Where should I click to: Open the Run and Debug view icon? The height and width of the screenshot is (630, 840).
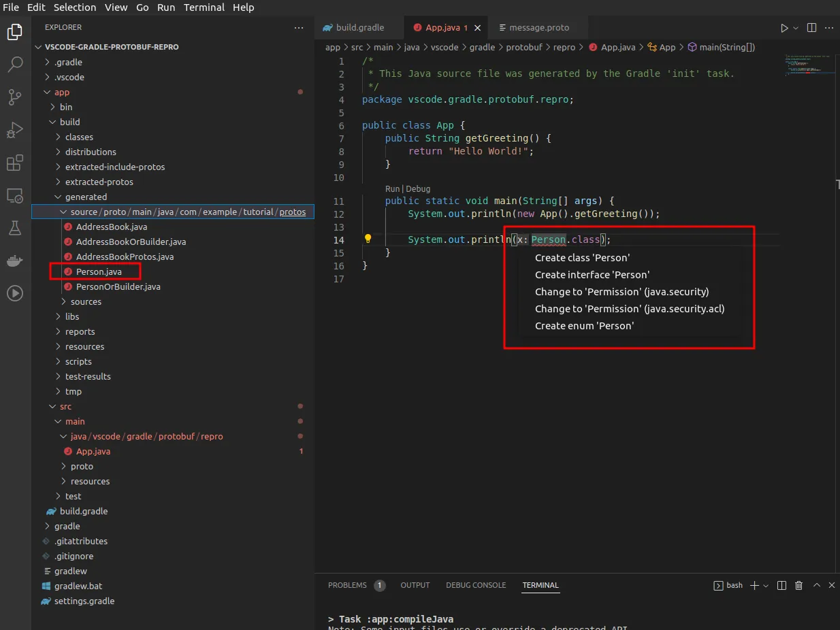point(15,130)
